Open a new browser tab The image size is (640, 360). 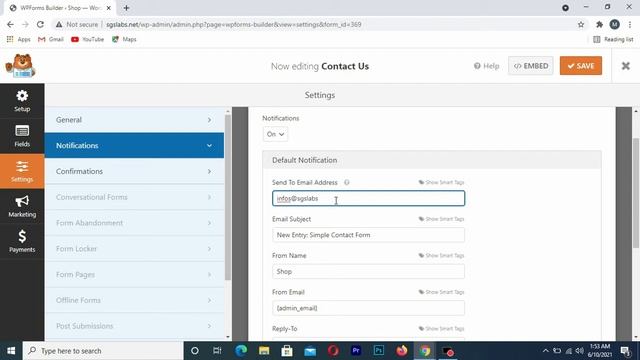coord(126,8)
